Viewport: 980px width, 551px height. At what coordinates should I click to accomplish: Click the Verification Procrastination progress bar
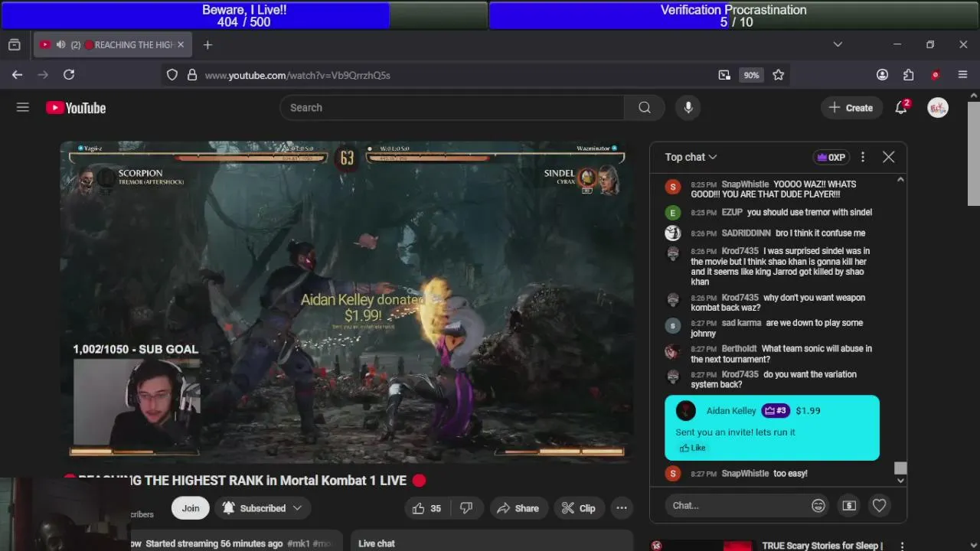(733, 15)
